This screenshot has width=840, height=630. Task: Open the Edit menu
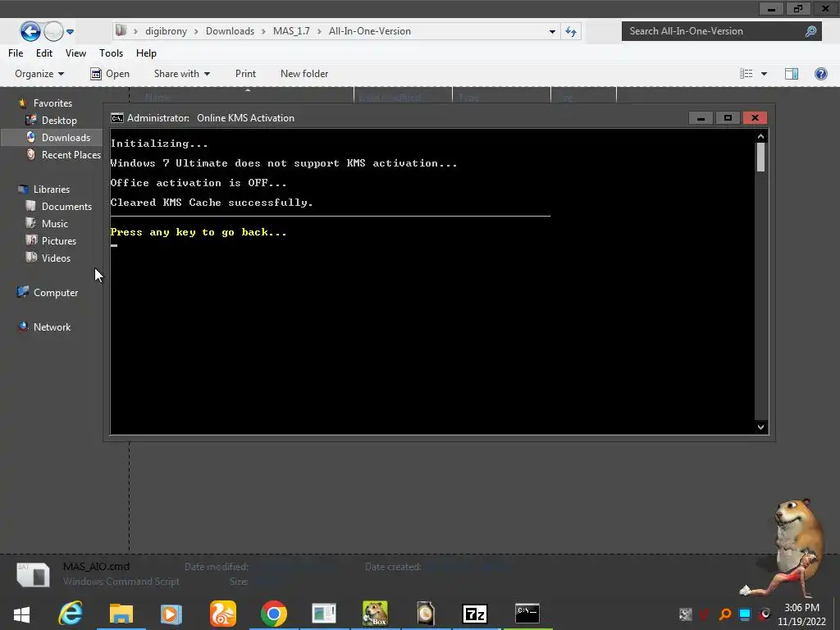coord(44,53)
